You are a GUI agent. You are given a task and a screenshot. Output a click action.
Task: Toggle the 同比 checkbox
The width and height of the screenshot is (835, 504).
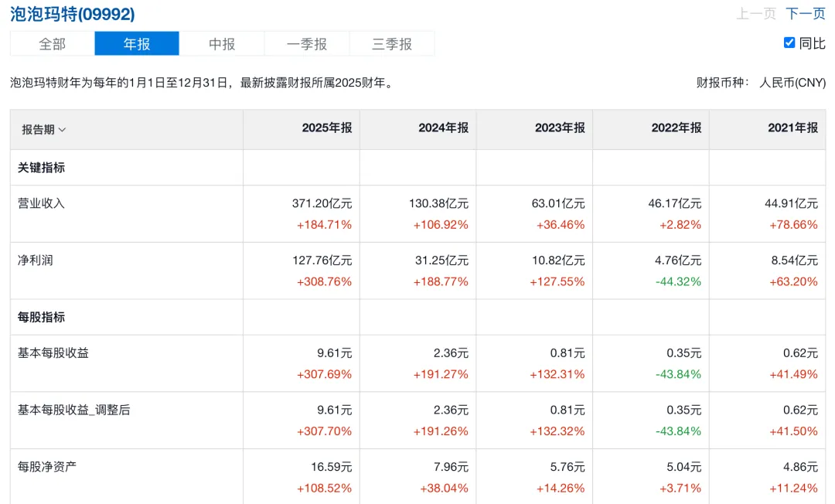(789, 43)
